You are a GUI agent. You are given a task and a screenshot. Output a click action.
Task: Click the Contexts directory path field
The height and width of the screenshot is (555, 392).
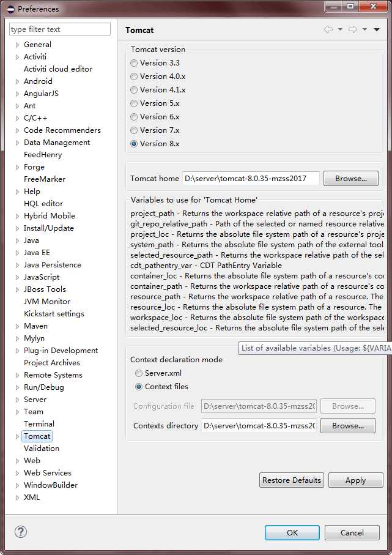click(x=259, y=425)
